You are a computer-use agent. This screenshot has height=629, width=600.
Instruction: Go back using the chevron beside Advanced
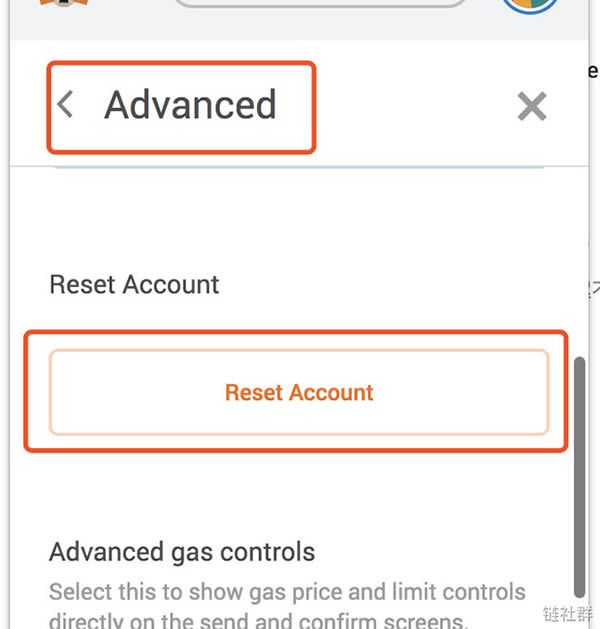point(66,104)
